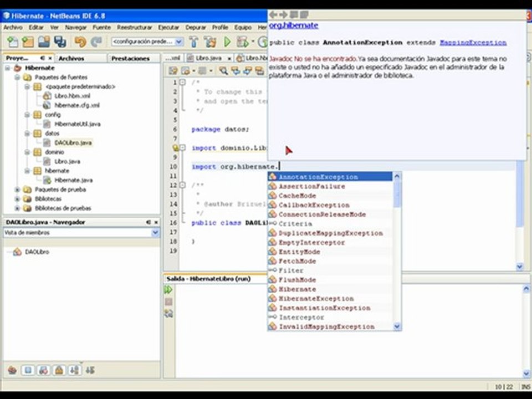Click the first editor toolbar icon
The image size is (532, 399).
click(173, 70)
